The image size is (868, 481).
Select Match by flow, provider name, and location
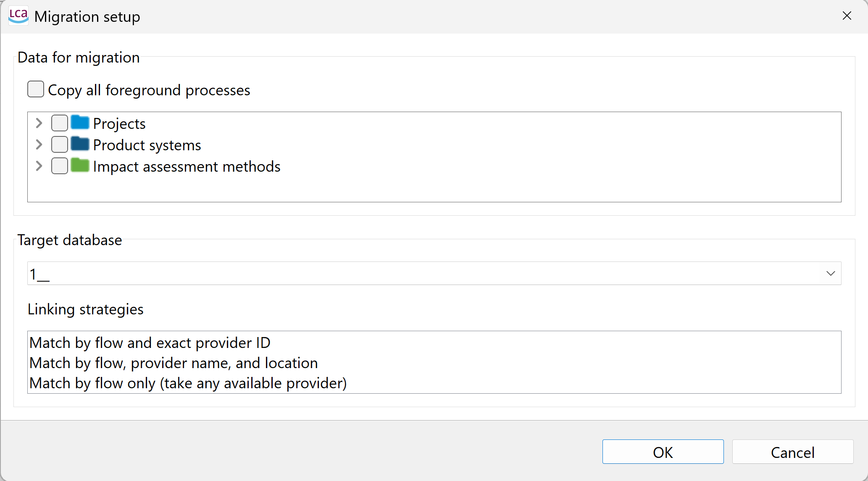(x=174, y=363)
